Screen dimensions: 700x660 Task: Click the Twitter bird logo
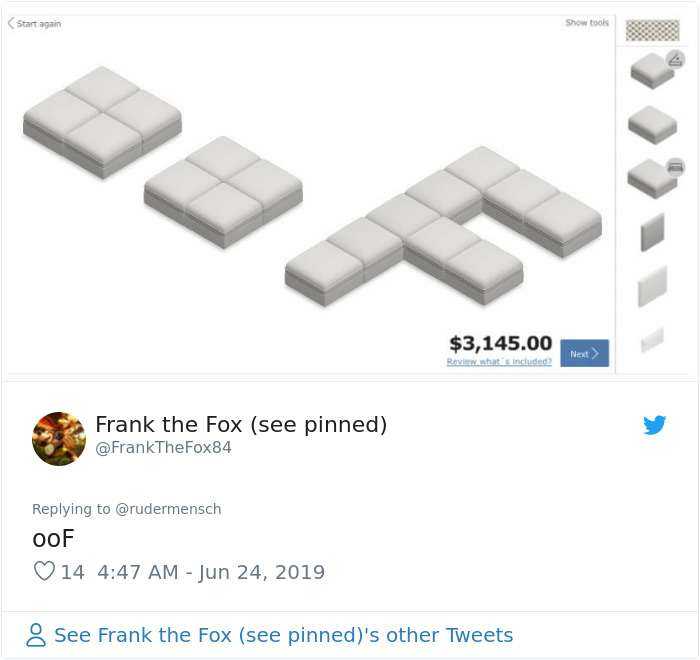click(x=654, y=425)
